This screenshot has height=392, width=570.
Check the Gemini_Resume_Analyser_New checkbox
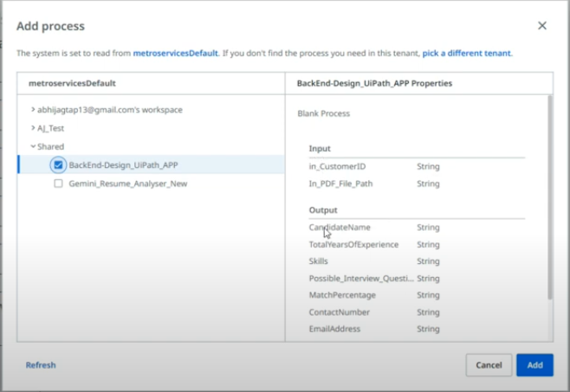(x=58, y=183)
